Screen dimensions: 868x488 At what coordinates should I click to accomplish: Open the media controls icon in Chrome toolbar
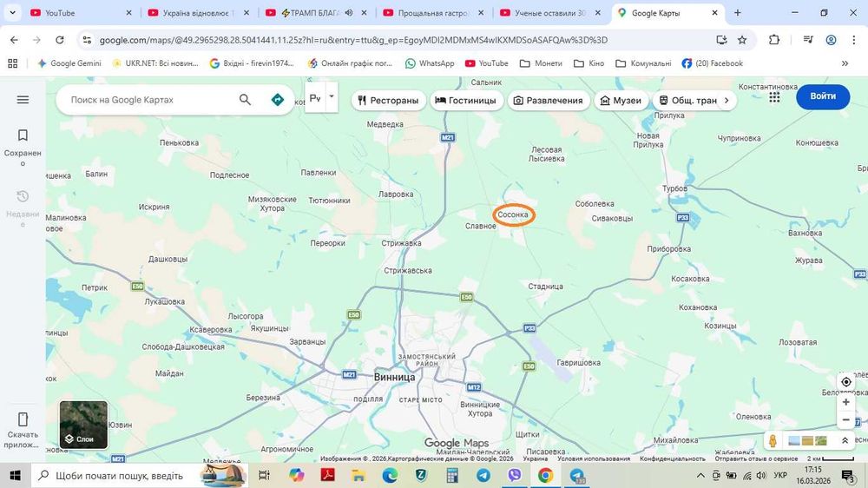[x=808, y=40]
